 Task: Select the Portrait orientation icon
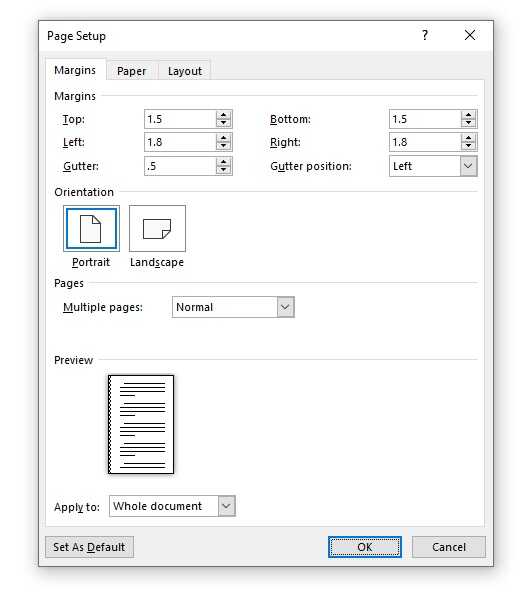click(x=91, y=228)
